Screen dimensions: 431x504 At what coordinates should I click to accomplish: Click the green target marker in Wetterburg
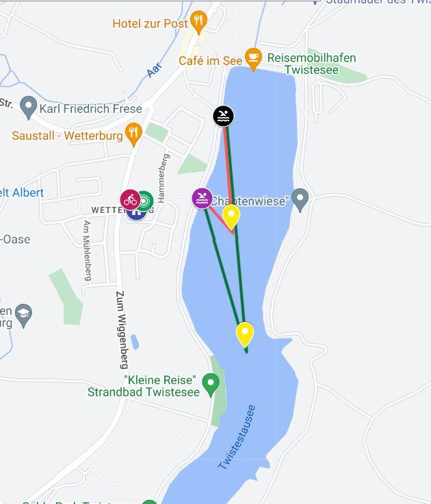tap(146, 201)
